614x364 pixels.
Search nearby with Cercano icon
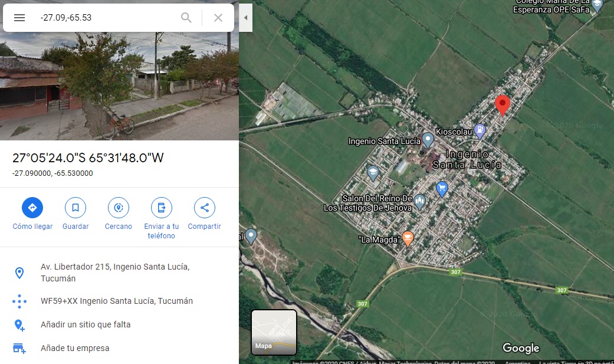[x=118, y=208]
